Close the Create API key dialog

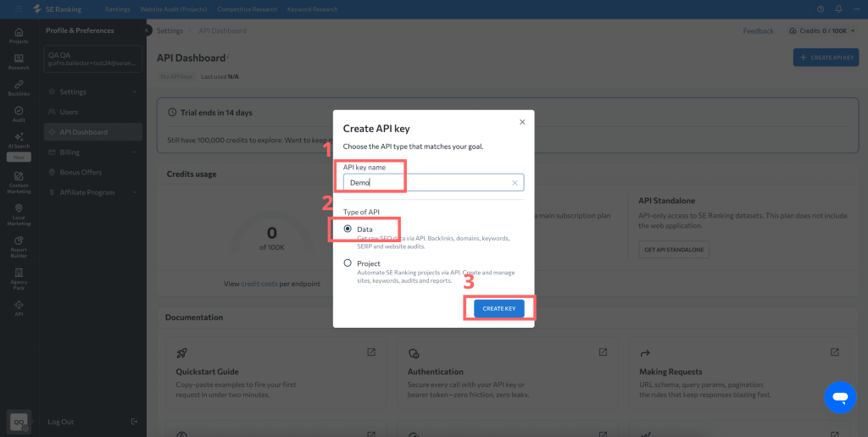(x=522, y=122)
